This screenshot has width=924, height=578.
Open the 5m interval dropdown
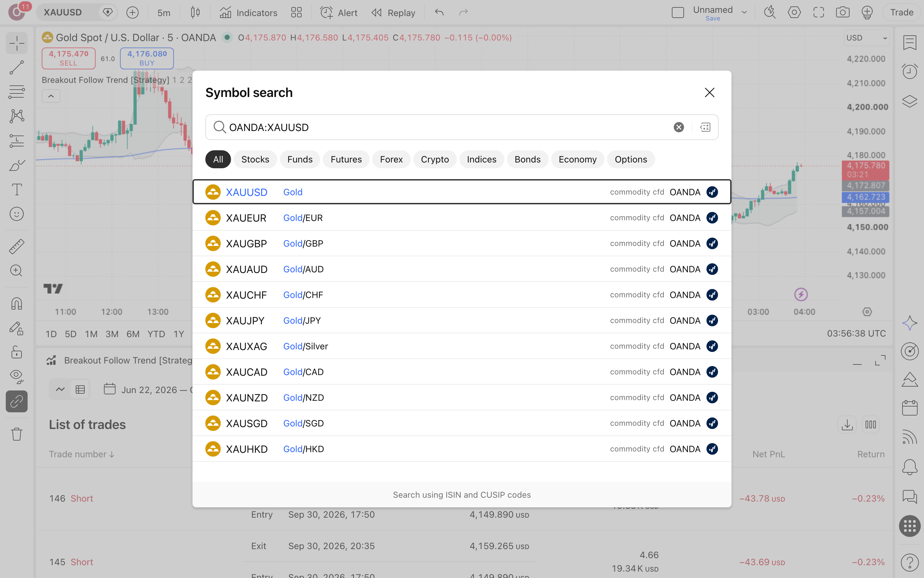pyautogui.click(x=164, y=13)
